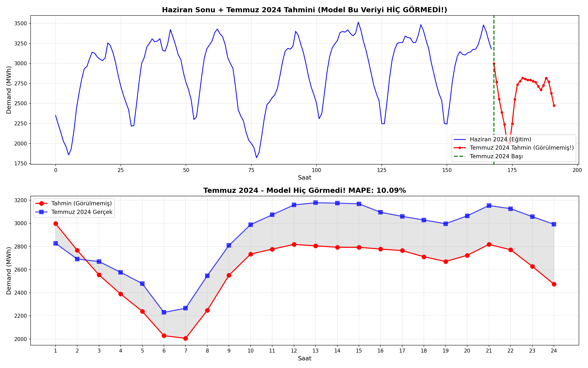Click the 'Temmuz 2024 Gerçek' legend text

[82, 212]
